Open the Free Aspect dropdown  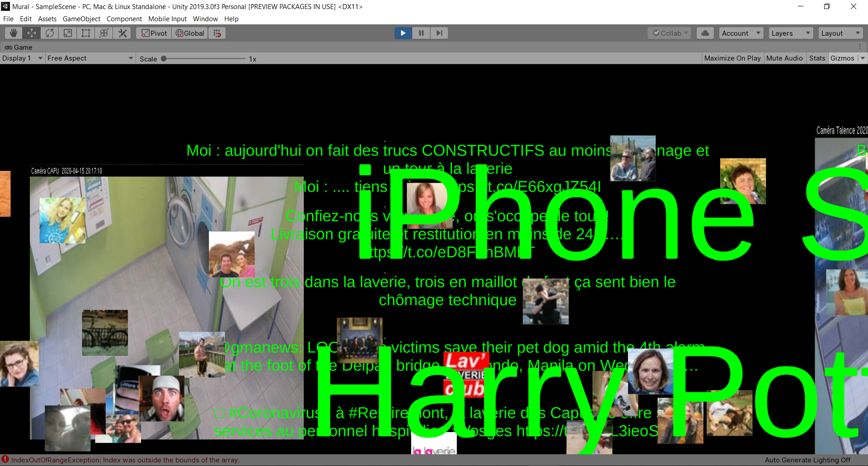[90, 58]
